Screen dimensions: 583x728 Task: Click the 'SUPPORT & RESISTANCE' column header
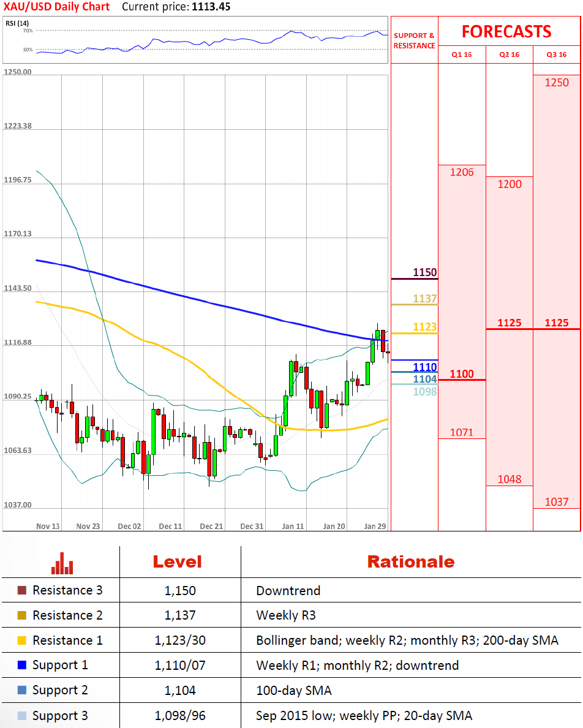415,40
